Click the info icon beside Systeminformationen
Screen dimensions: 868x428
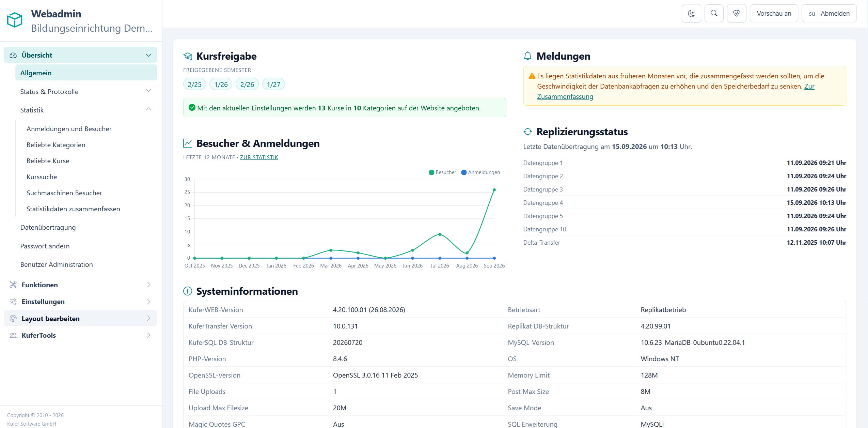pos(188,291)
